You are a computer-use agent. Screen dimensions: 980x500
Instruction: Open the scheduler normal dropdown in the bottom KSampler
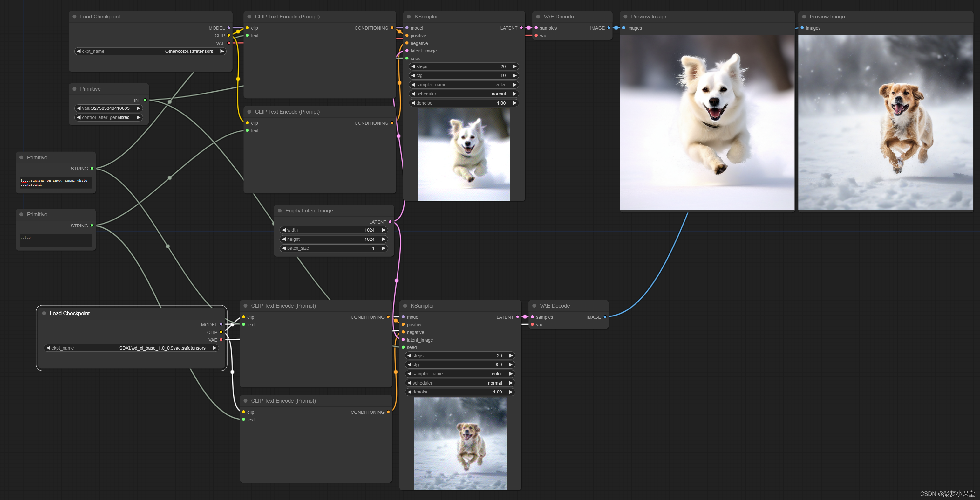[x=459, y=383]
